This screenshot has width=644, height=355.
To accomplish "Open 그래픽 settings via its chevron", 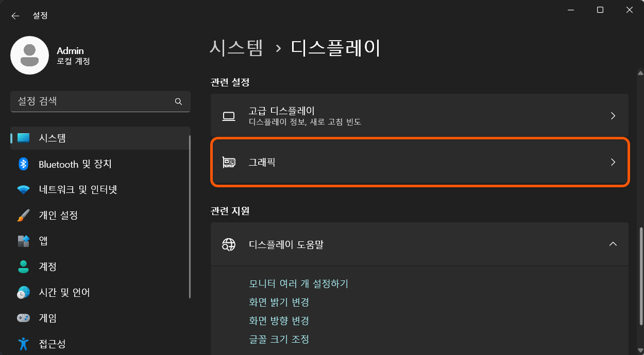I will pos(613,162).
